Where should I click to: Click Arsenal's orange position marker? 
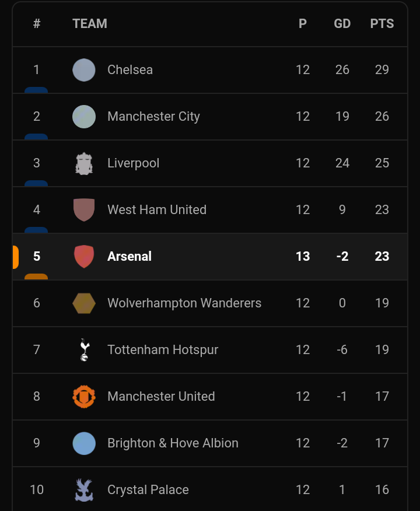click(36, 276)
